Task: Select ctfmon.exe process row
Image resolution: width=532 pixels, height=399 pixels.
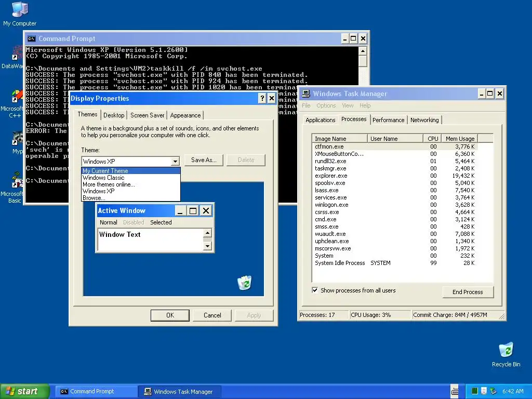Action: tap(395, 147)
